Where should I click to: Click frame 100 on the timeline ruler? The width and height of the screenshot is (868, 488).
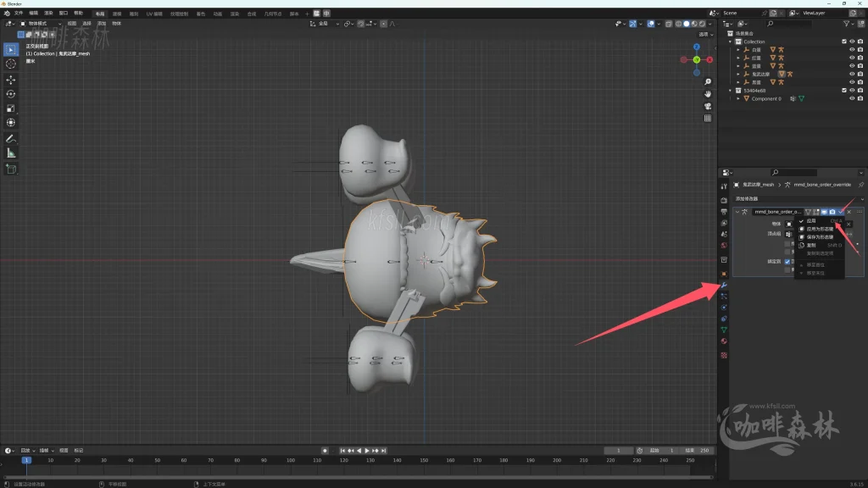pyautogui.click(x=290, y=460)
